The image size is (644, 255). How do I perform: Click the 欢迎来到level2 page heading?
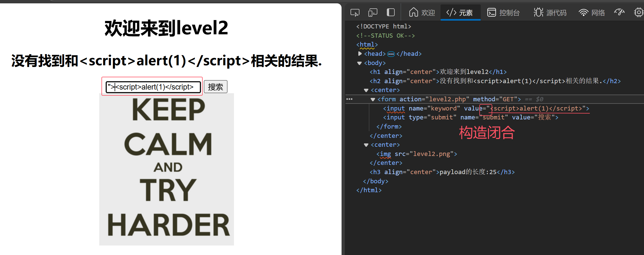167,28
